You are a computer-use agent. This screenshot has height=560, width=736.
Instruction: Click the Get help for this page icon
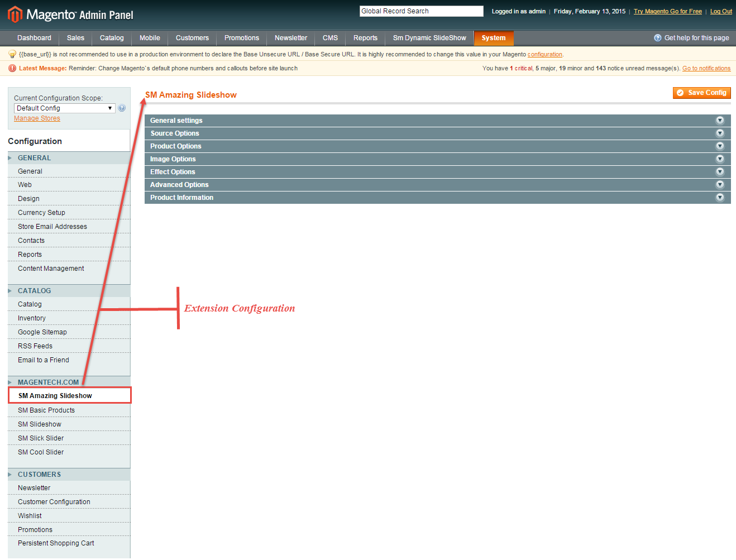tap(657, 38)
